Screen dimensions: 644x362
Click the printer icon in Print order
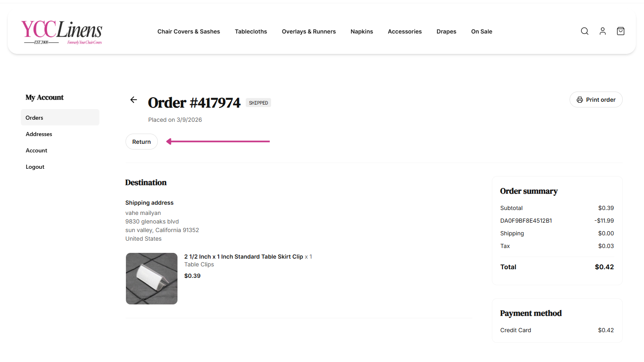point(580,100)
